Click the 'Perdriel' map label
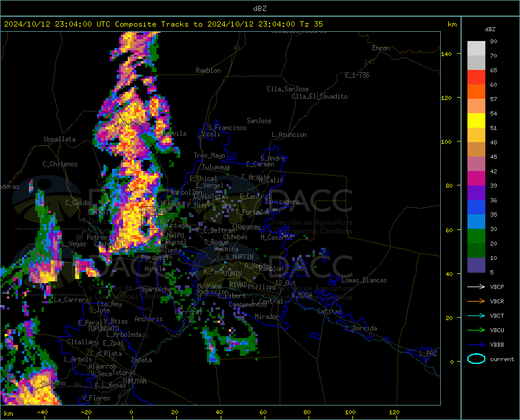The height and width of the screenshot is (420, 520). 155,257
